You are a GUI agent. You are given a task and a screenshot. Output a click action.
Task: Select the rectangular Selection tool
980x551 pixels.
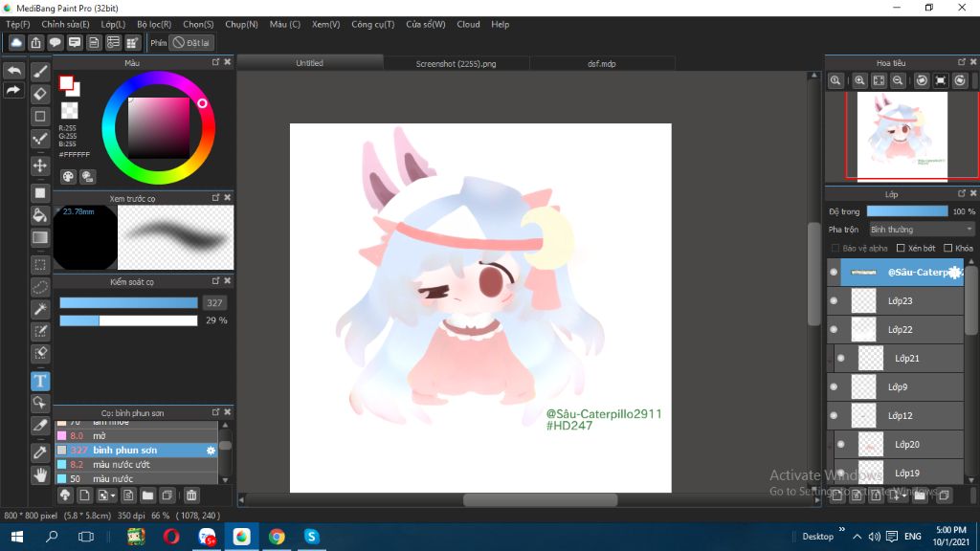(x=40, y=265)
